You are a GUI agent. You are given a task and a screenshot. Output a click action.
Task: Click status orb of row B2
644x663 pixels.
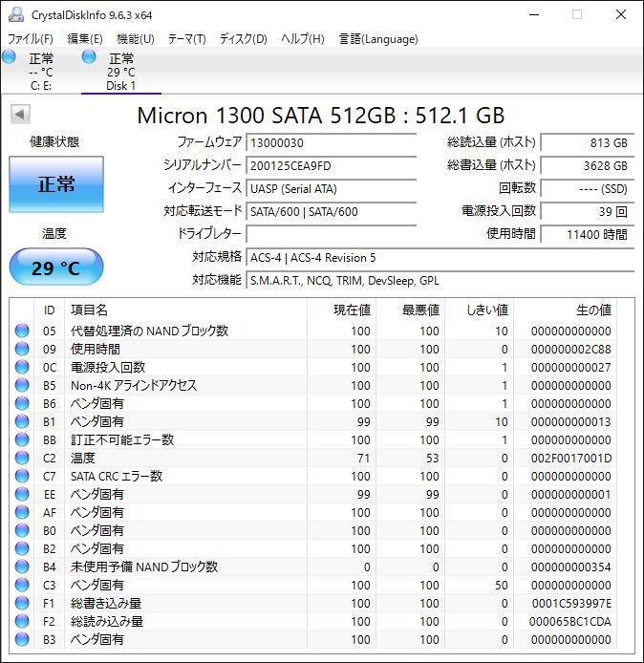coord(22,548)
